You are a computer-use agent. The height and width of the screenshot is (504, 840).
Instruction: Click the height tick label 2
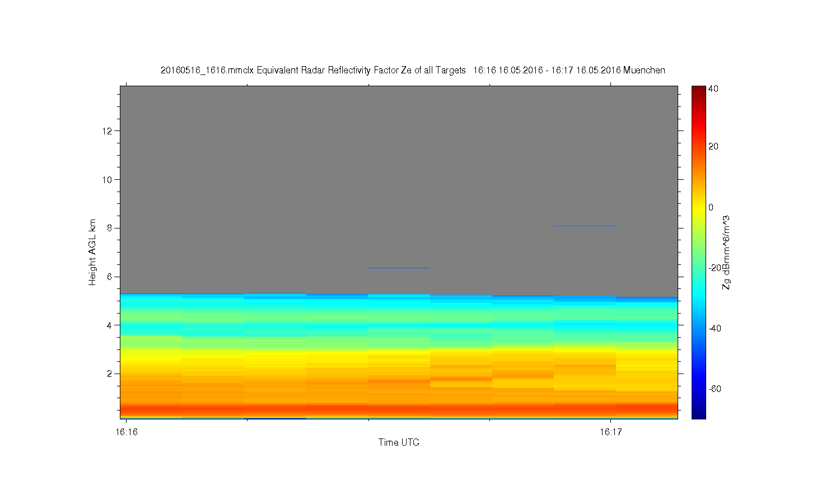point(110,374)
